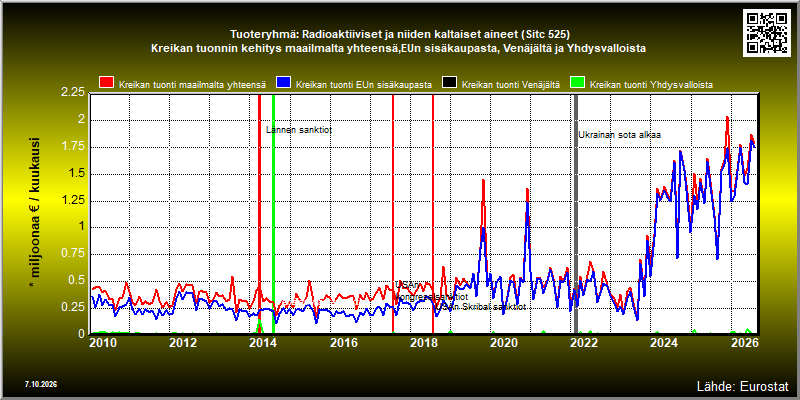Screen dimensions: 800x400
Task: Click the grey vertical line at Ukraine war start
Action: 576,214
